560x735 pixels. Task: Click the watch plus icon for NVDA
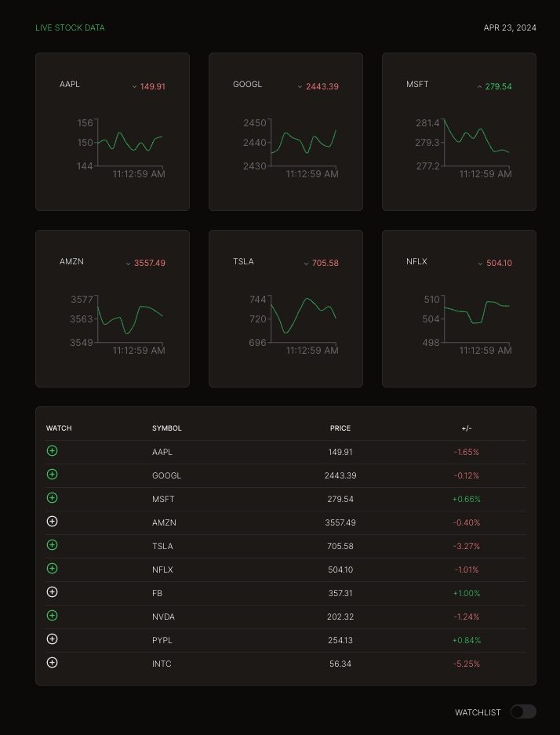coord(53,616)
